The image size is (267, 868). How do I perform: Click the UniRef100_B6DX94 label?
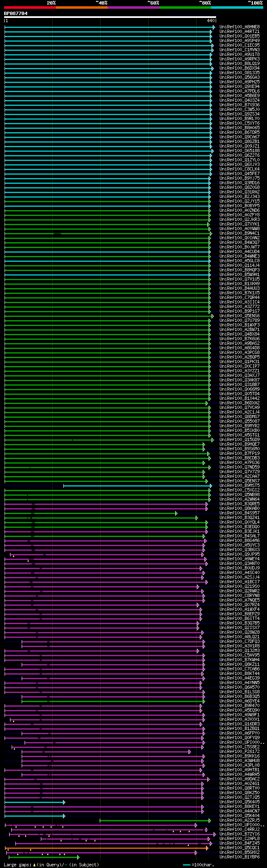pos(239,68)
